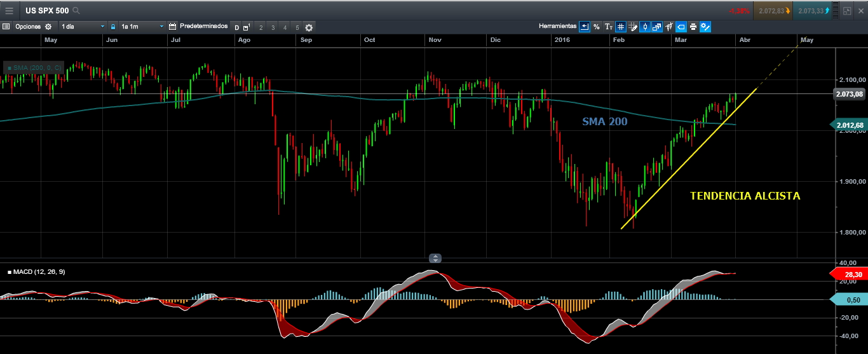The height and width of the screenshot is (354, 868).
Task: Select the MACD (12, 26, 9) indicator label
Action: pos(36,271)
